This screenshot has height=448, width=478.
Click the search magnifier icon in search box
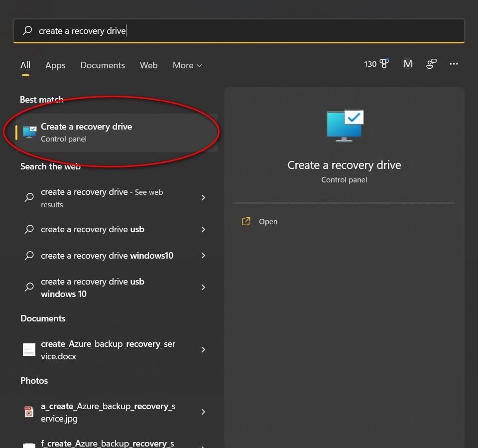pyautogui.click(x=26, y=30)
